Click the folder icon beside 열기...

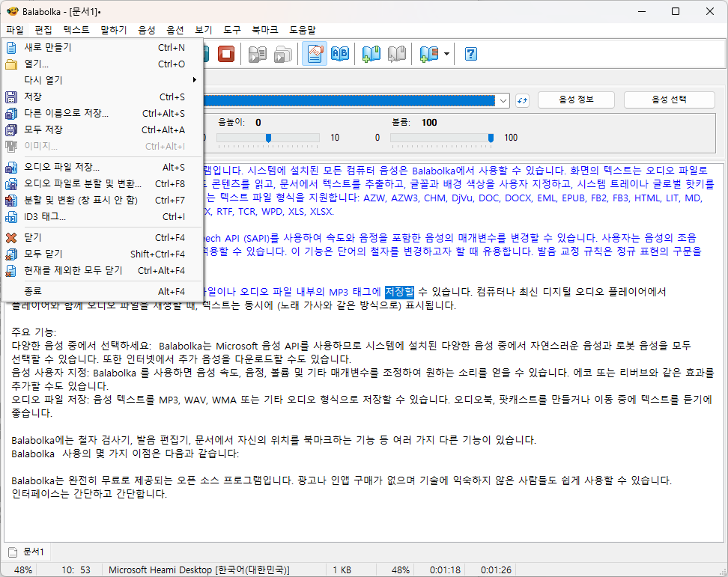[11, 64]
